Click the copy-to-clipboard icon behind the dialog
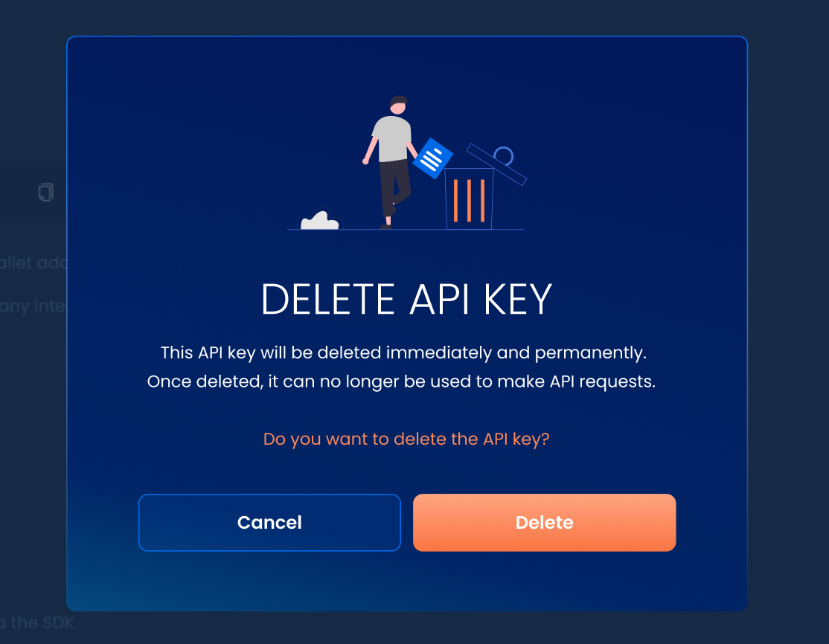Screen dimensions: 829x644 [x=46, y=192]
